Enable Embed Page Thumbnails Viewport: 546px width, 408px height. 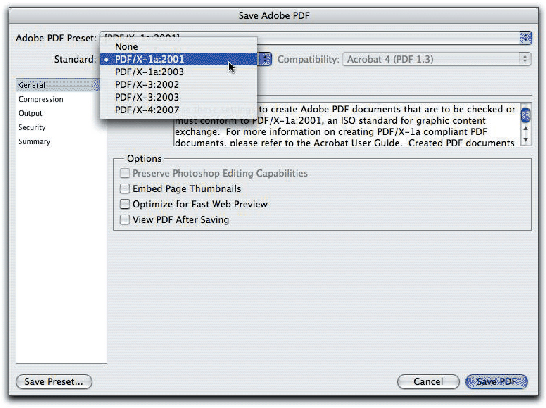click(x=125, y=189)
